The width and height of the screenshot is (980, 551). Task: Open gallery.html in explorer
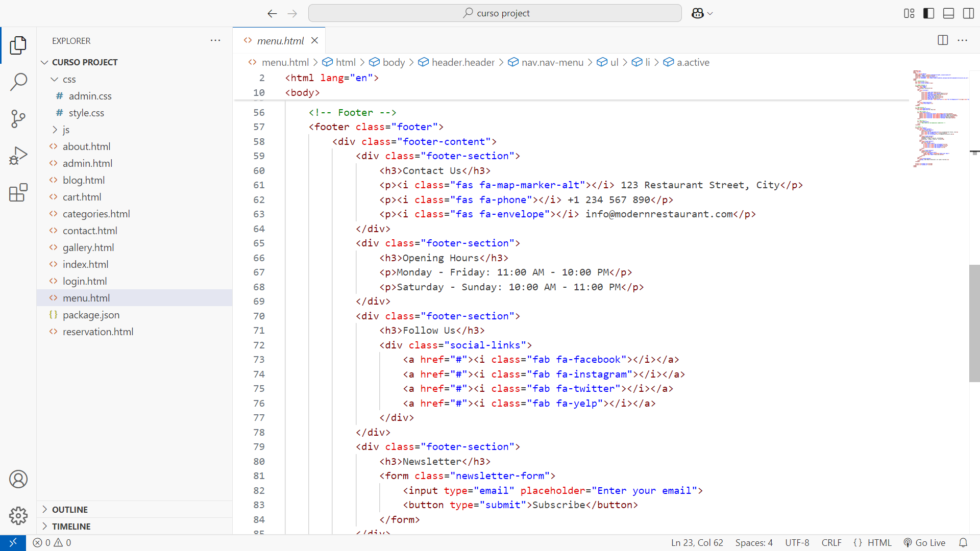[135, 247]
